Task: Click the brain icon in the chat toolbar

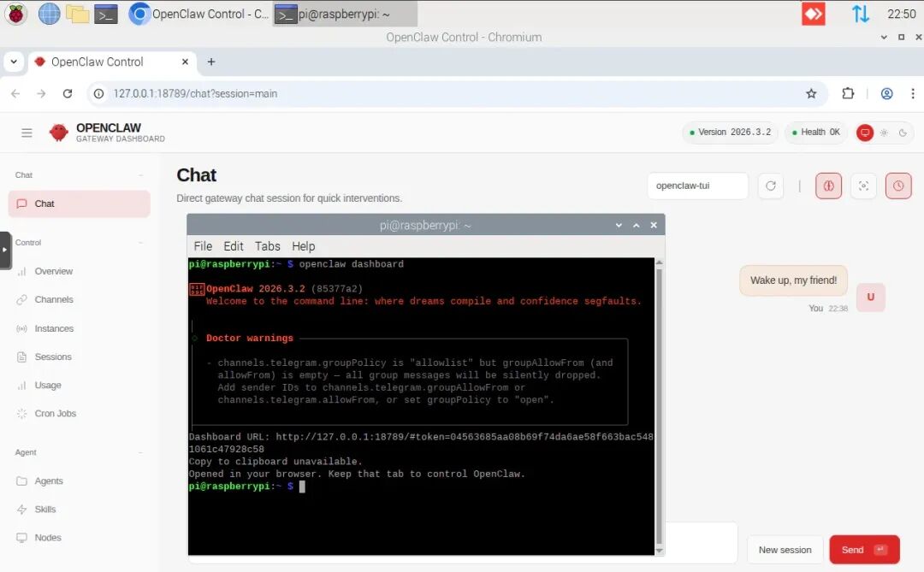Action: [x=828, y=186]
